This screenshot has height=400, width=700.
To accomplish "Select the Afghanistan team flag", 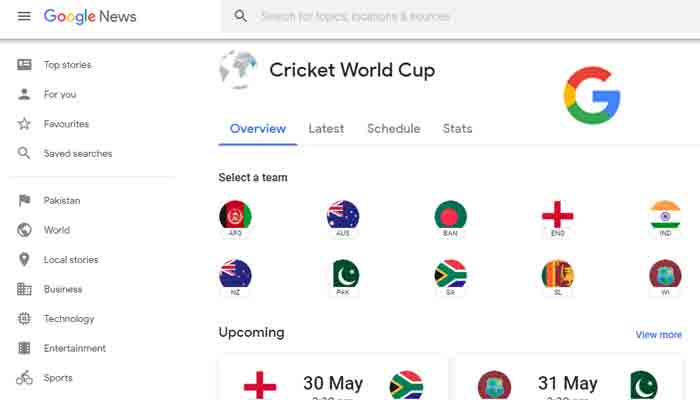I will coord(235,215).
